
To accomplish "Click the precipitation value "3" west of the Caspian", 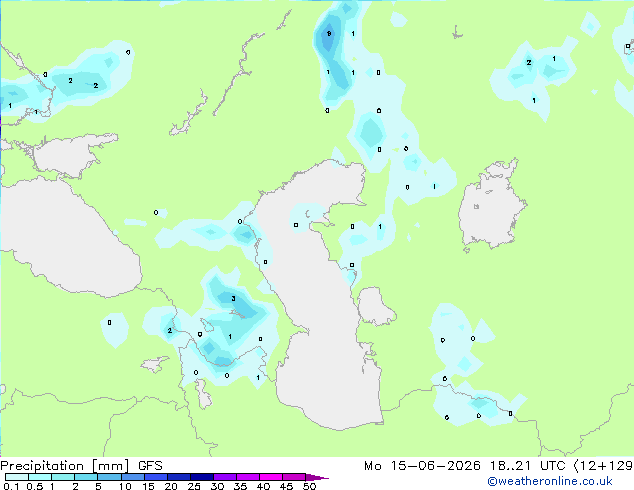I will click(233, 299).
